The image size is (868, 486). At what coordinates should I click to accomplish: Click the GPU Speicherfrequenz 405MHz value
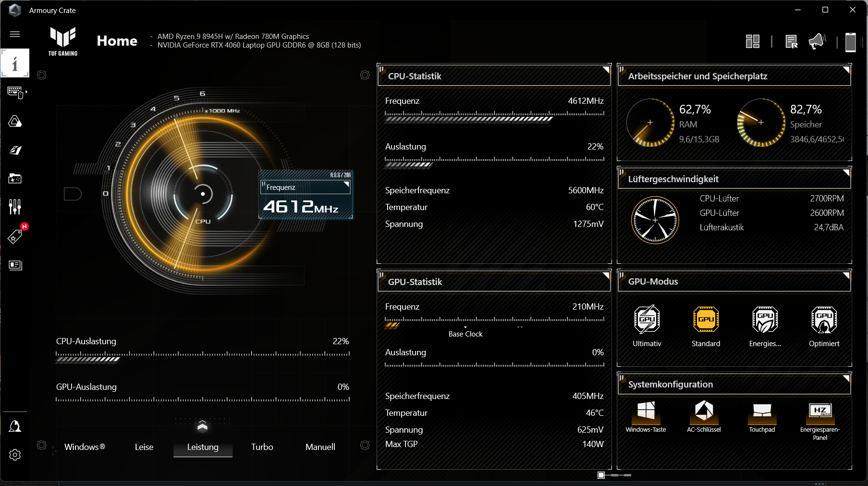coord(588,396)
